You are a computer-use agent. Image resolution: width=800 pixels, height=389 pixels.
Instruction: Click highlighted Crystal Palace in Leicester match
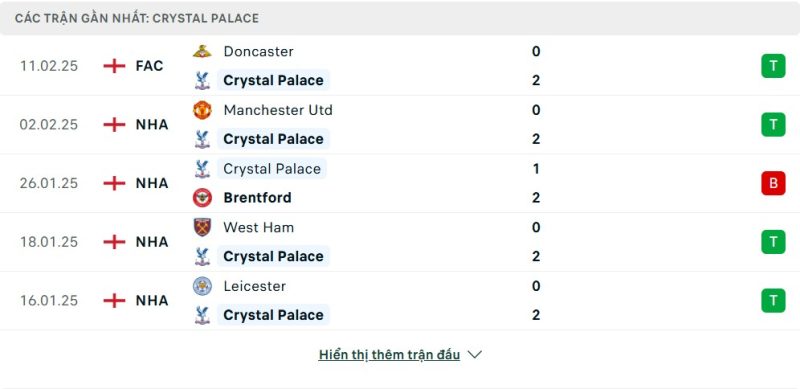273,315
